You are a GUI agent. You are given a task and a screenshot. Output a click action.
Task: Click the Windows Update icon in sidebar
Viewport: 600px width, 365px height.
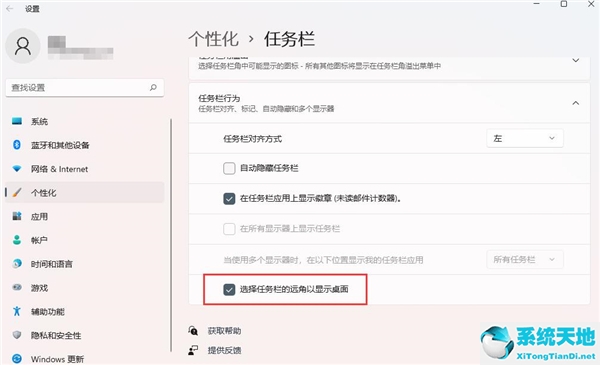point(17,358)
